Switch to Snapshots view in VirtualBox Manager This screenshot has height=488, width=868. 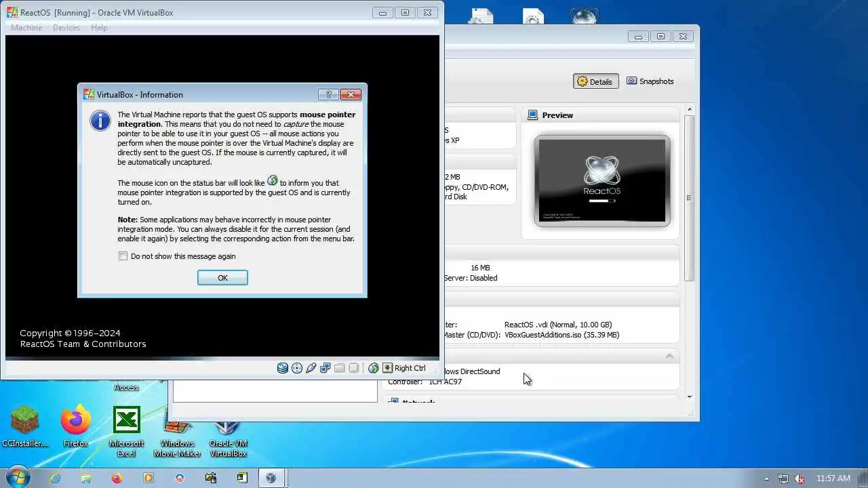click(650, 81)
